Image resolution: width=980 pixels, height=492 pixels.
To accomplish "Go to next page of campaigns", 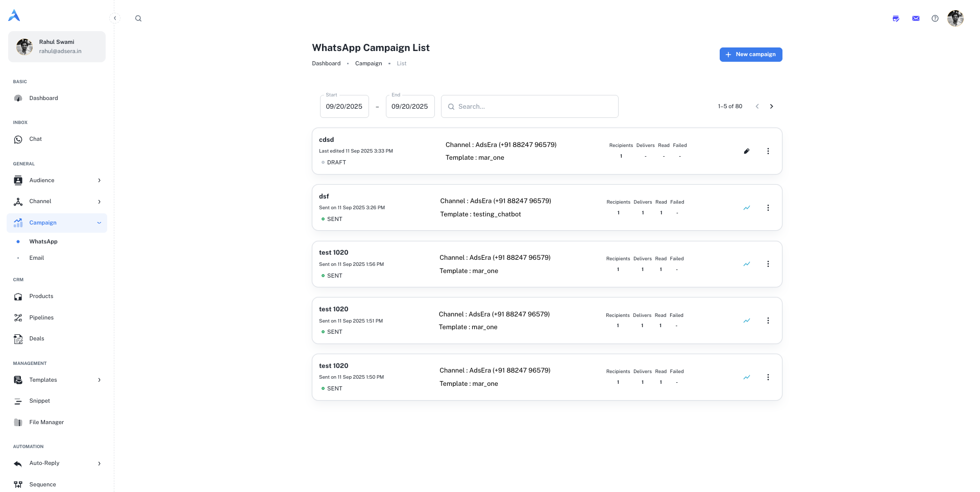I will [x=771, y=106].
